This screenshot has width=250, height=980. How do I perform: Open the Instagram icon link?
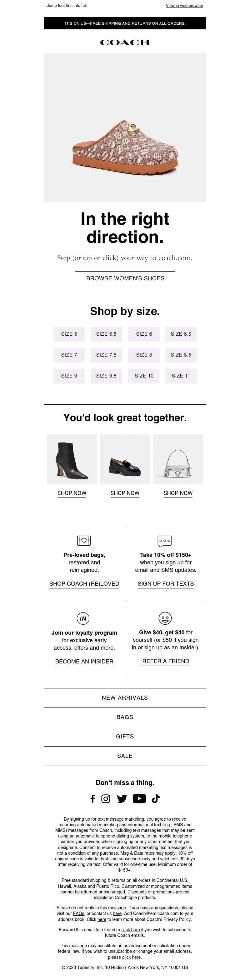coord(106,798)
